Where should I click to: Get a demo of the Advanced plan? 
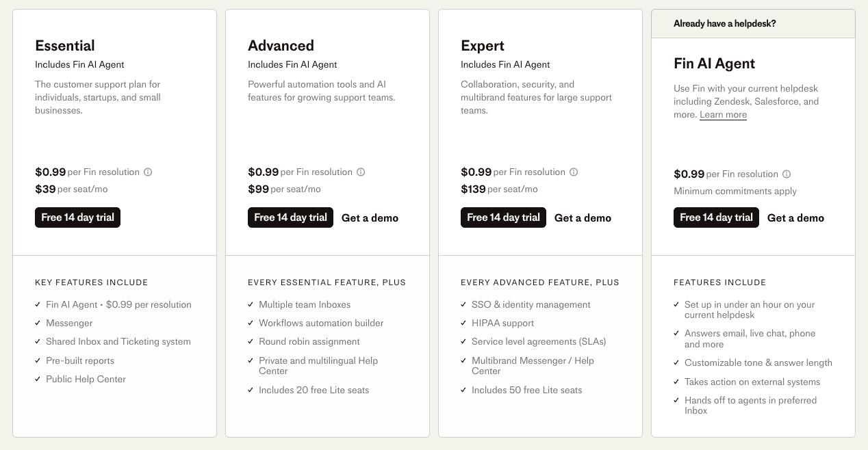tap(370, 218)
